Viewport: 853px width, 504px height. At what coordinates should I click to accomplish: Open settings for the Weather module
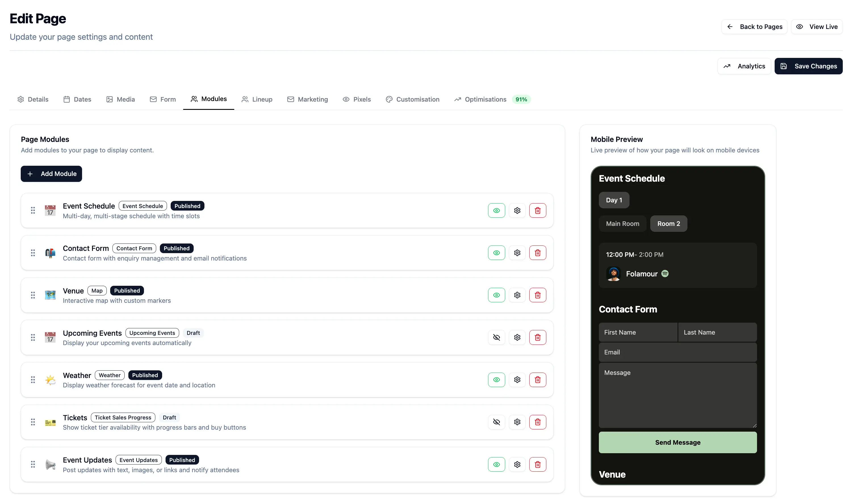click(517, 380)
